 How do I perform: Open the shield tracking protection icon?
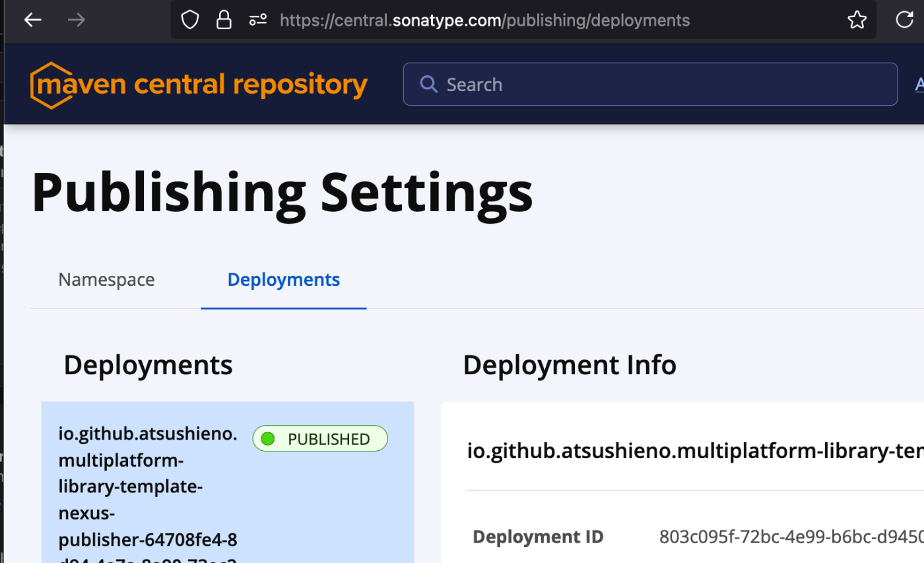click(190, 20)
